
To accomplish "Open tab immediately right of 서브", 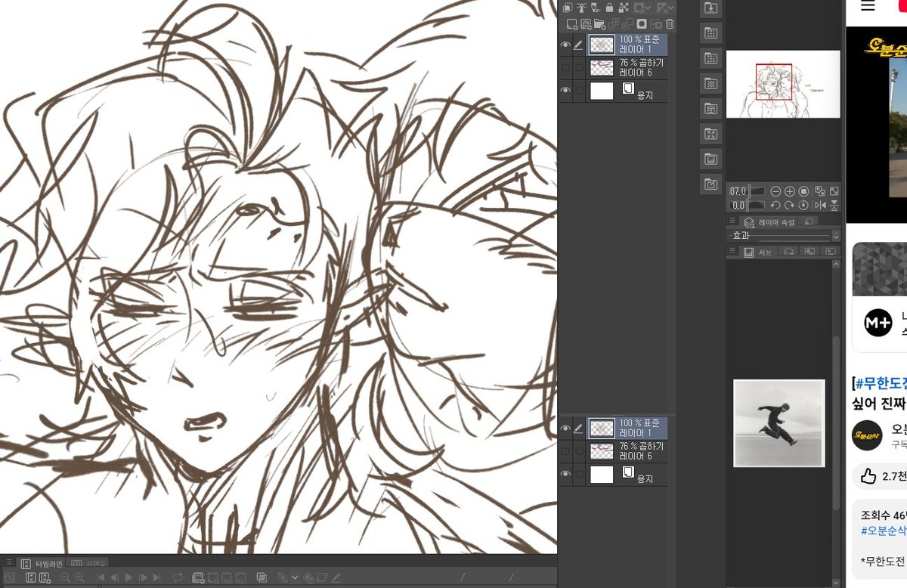I will (x=788, y=252).
